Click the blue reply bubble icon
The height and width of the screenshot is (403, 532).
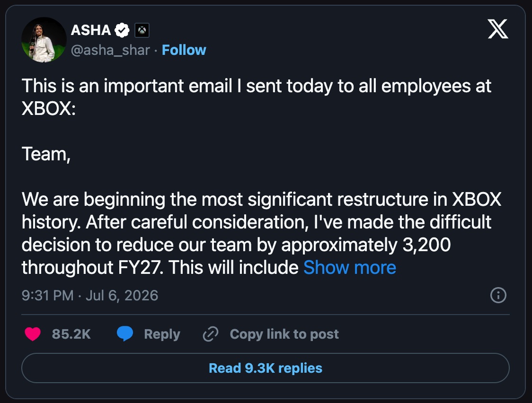coord(125,334)
